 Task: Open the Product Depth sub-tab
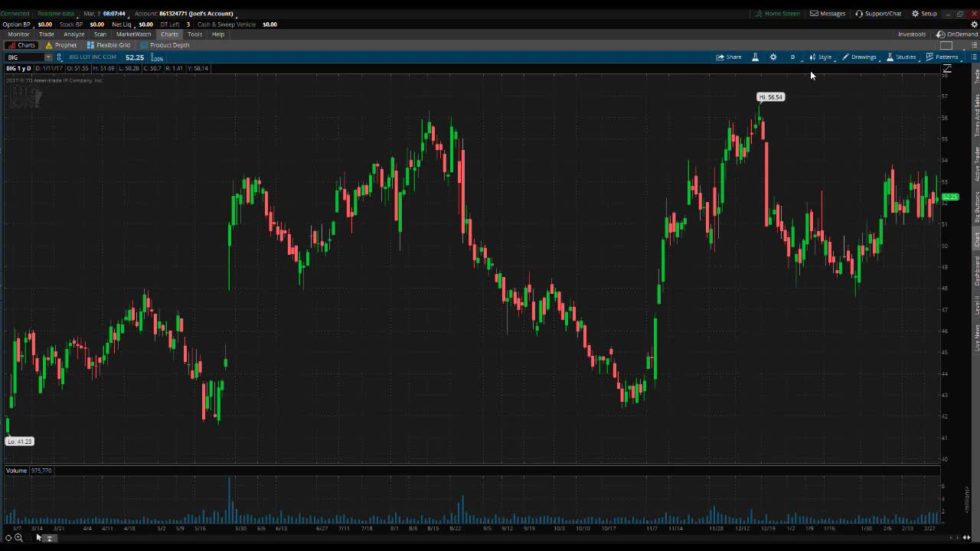pyautogui.click(x=165, y=45)
